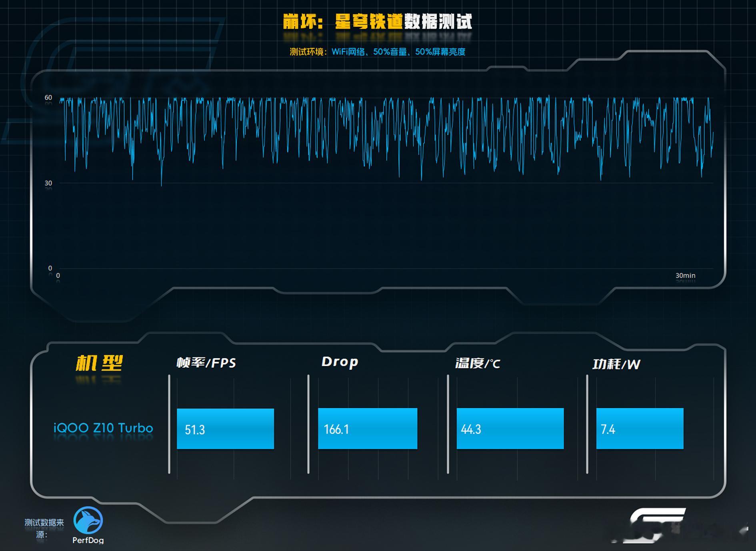Click the 60 label on the chart axis

[x=48, y=98]
